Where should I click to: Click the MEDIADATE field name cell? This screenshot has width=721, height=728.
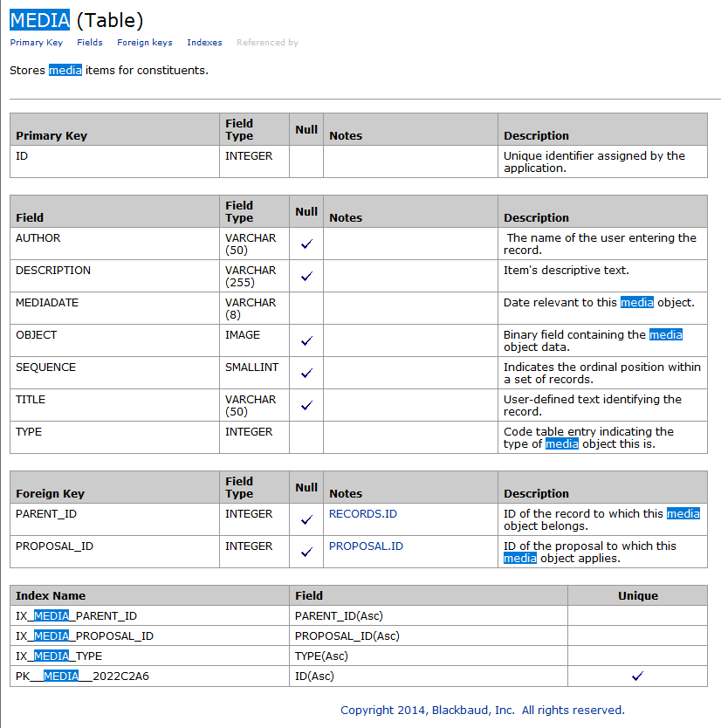click(x=114, y=308)
